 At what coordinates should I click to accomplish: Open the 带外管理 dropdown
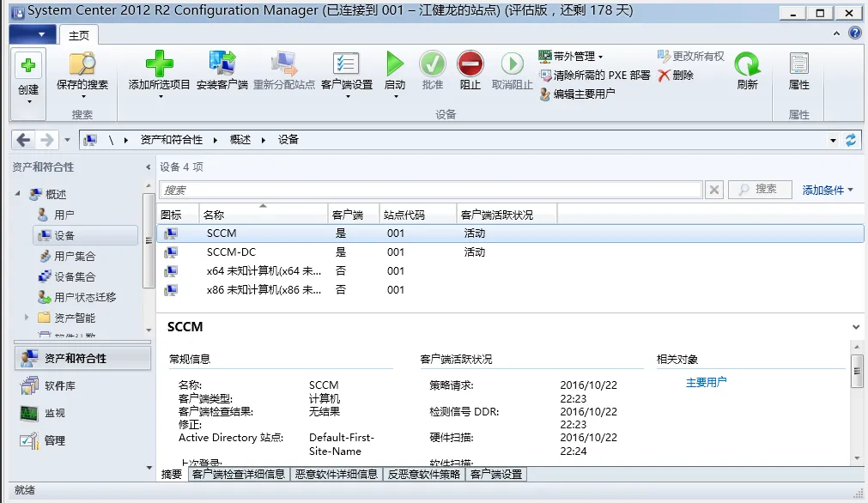click(571, 56)
